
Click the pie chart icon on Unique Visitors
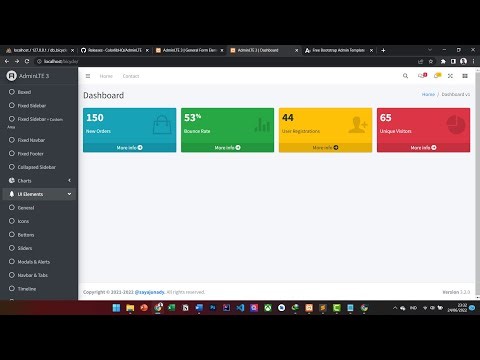pyautogui.click(x=456, y=124)
